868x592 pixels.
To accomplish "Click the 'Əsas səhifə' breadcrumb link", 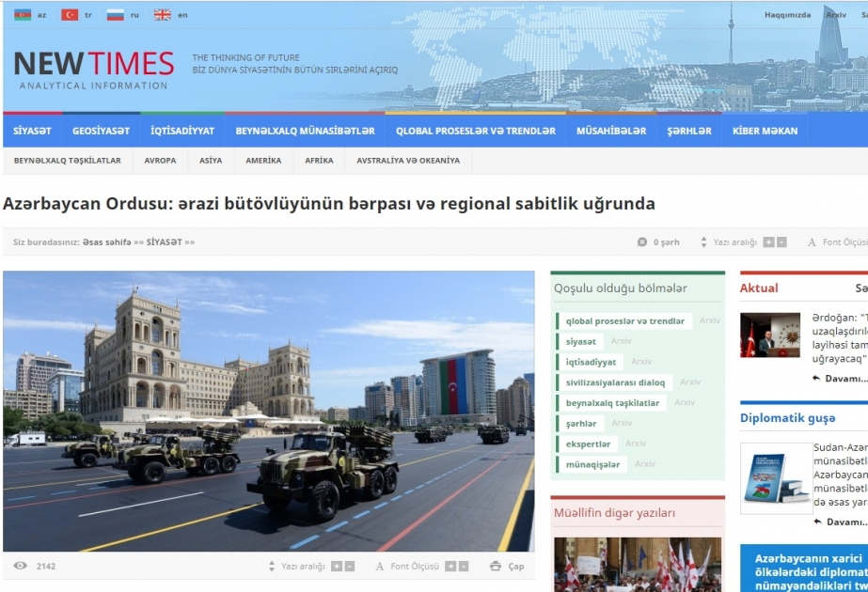I will (107, 241).
